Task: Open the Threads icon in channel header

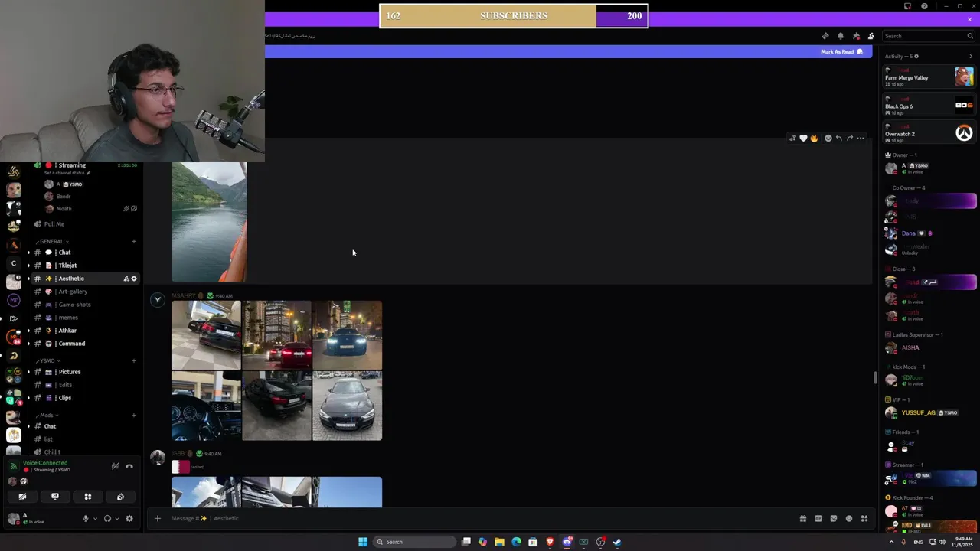Action: [x=825, y=36]
